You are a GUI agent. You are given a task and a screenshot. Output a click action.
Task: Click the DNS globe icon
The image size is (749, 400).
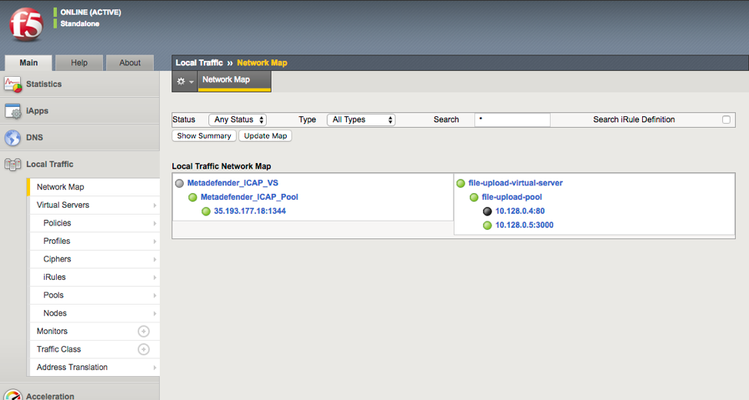(x=13, y=138)
